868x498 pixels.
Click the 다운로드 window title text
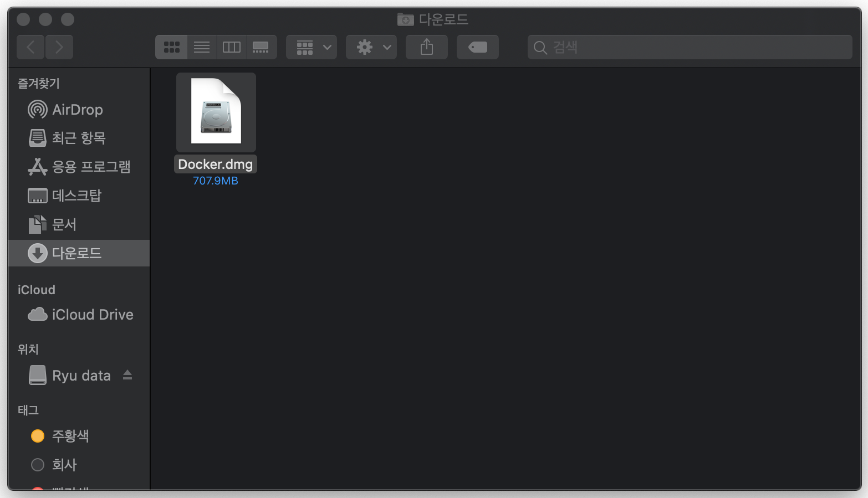(x=443, y=19)
